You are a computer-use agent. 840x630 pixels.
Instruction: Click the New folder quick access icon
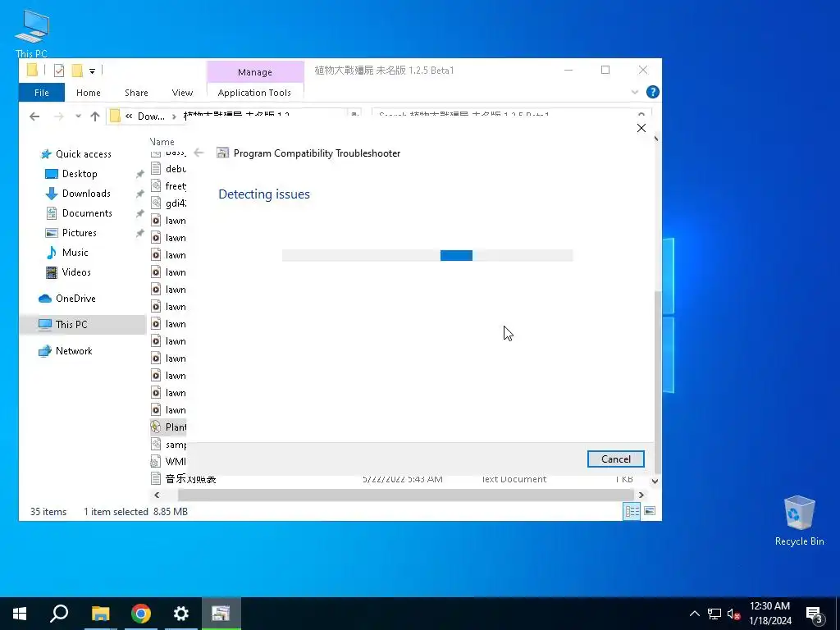click(77, 71)
